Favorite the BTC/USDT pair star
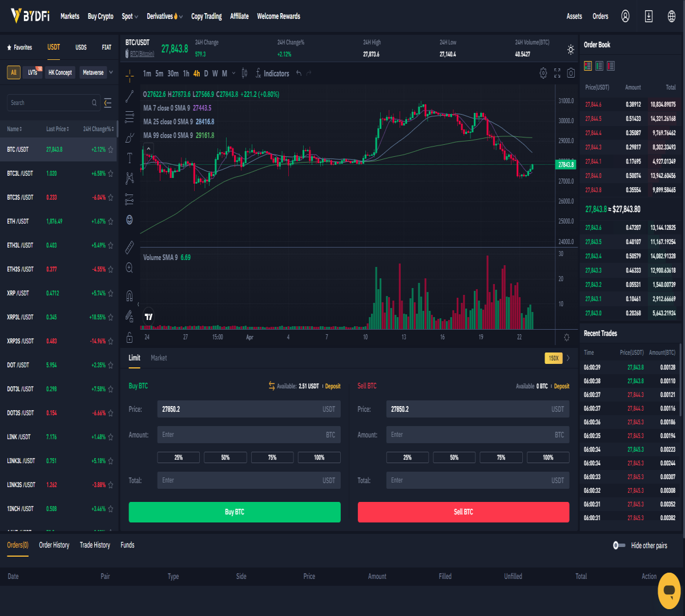 coord(111,149)
